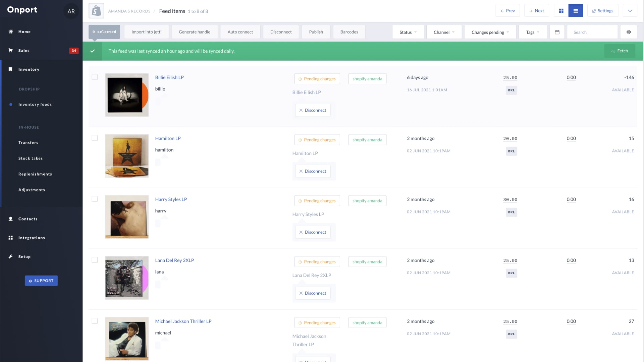Disconnect the Harry Styles LP item

[313, 232]
